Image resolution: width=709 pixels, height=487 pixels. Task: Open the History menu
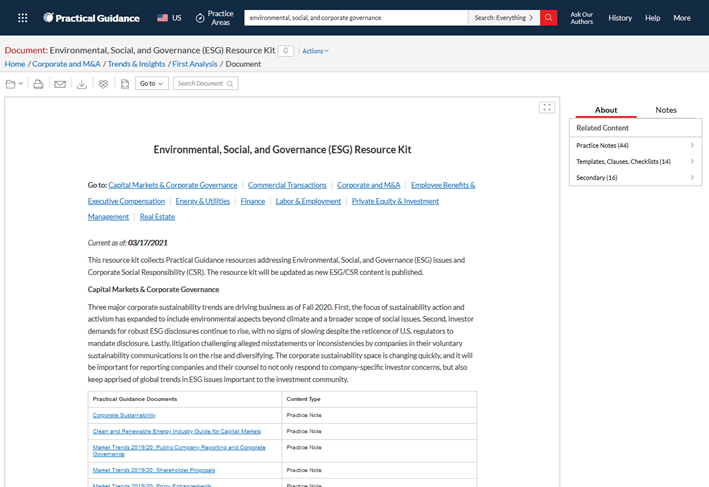coord(620,18)
